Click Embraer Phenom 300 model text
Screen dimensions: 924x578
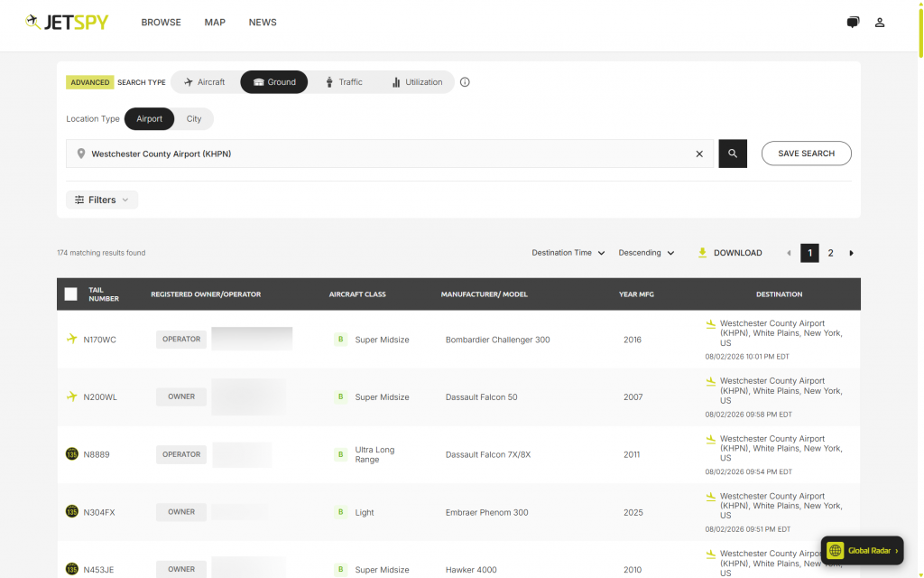(486, 513)
